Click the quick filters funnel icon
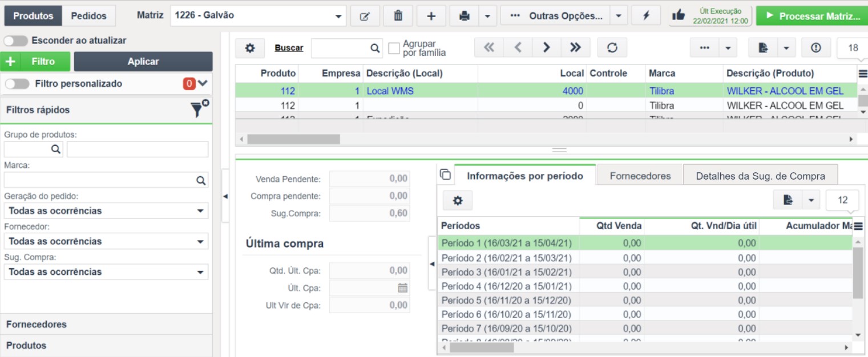The width and height of the screenshot is (868, 357). pos(199,109)
